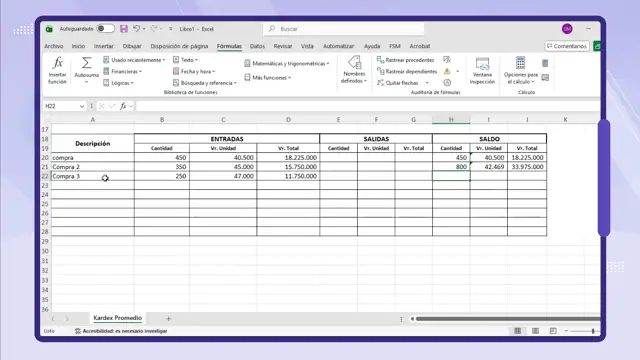Click the cancel X in formula bar

[102, 106]
